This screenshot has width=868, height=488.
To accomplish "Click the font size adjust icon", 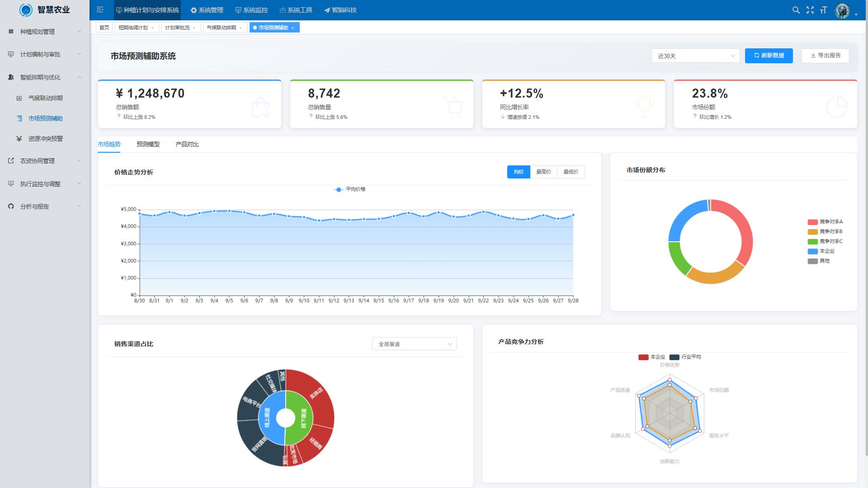I will (823, 10).
